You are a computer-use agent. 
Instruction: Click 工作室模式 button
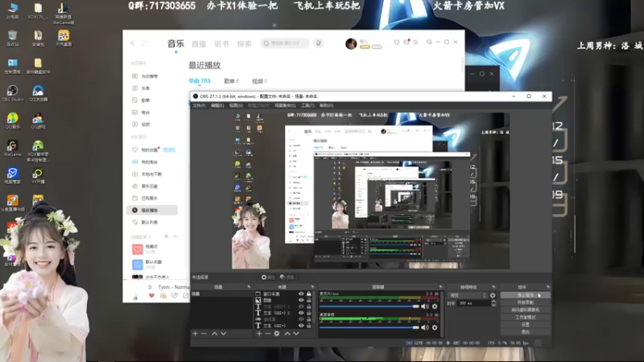[x=526, y=317]
